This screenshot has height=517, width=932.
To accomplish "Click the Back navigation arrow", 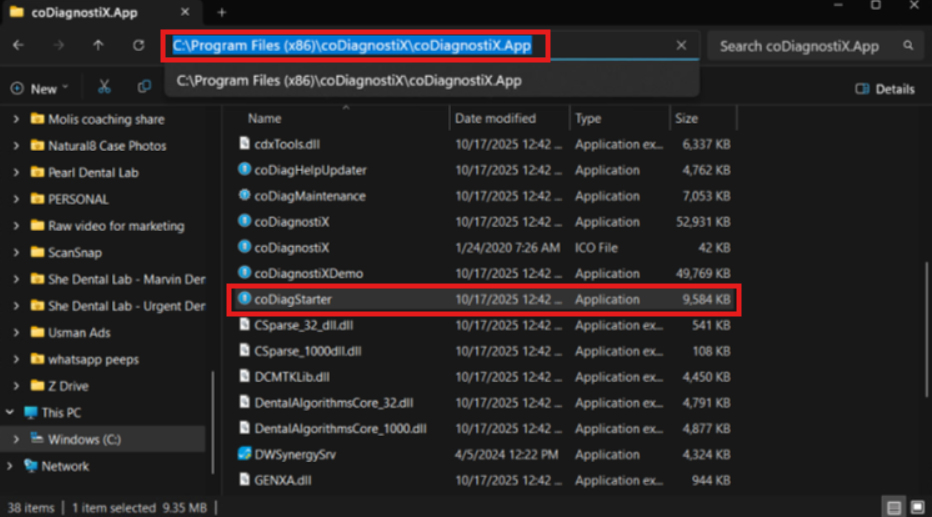I will 19,46.
